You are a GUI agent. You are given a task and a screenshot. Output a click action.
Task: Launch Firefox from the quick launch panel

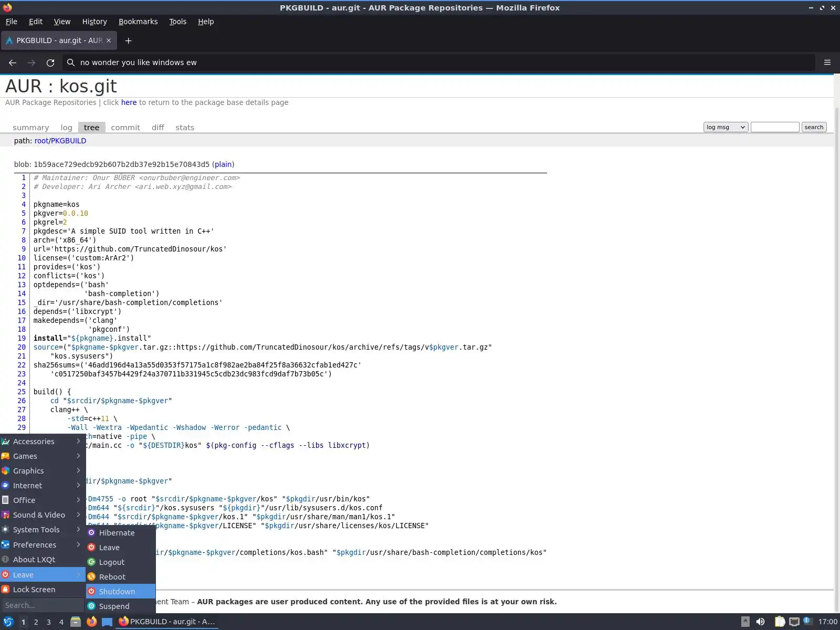pyautogui.click(x=91, y=622)
